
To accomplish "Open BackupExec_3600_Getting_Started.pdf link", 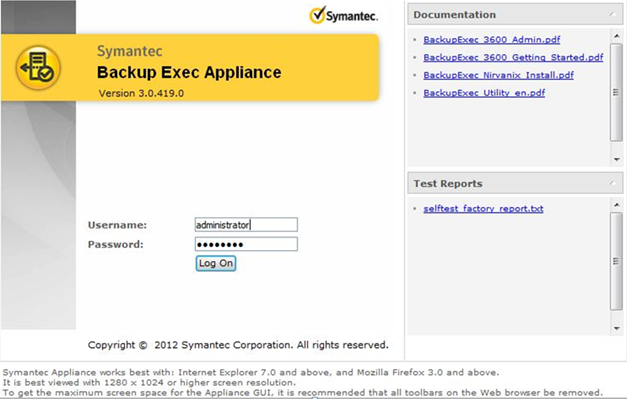I will [513, 57].
